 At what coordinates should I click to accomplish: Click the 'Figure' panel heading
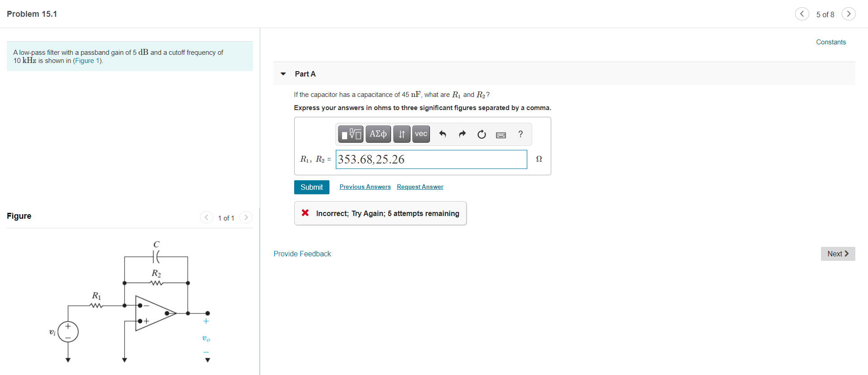click(19, 216)
